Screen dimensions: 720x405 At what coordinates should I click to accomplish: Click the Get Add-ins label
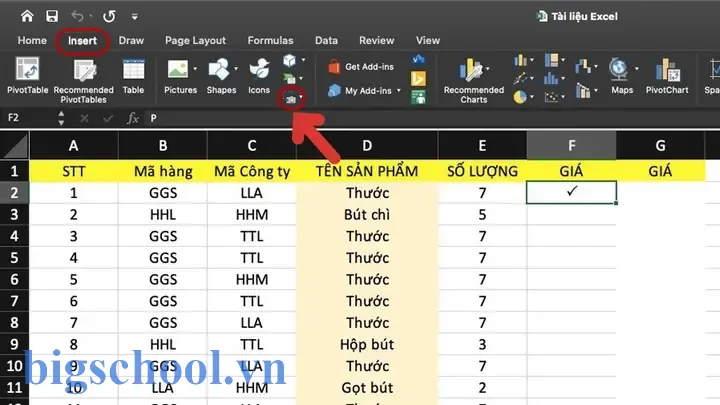(369, 67)
